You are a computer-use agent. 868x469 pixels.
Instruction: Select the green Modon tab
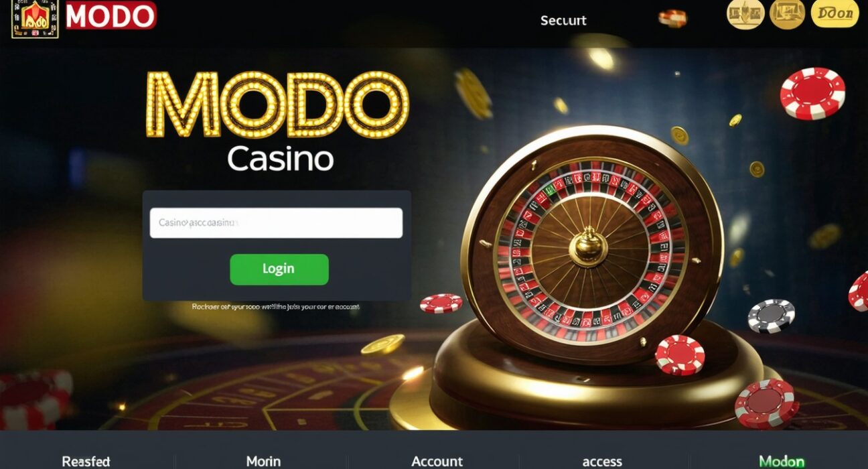pyautogui.click(x=782, y=461)
